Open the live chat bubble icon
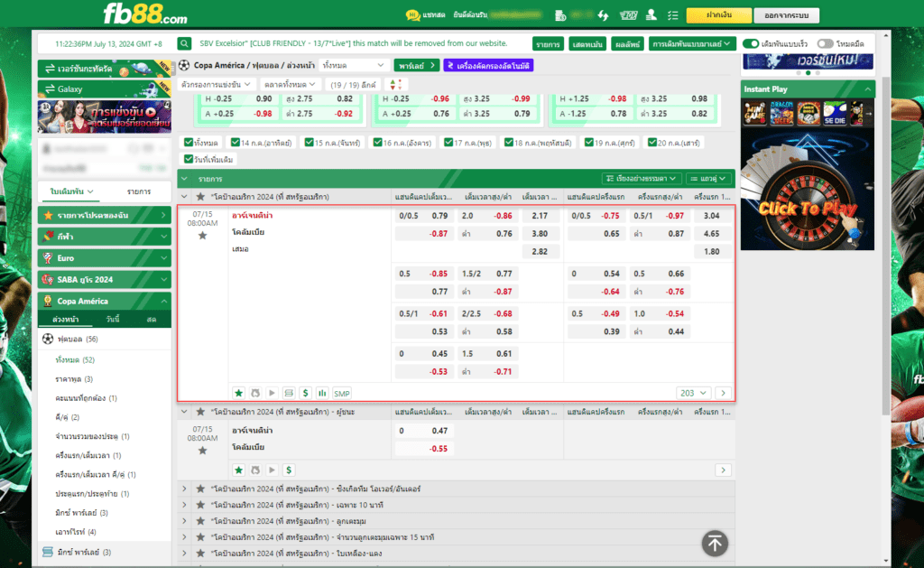Image resolution: width=924 pixels, height=568 pixels. tap(412, 15)
